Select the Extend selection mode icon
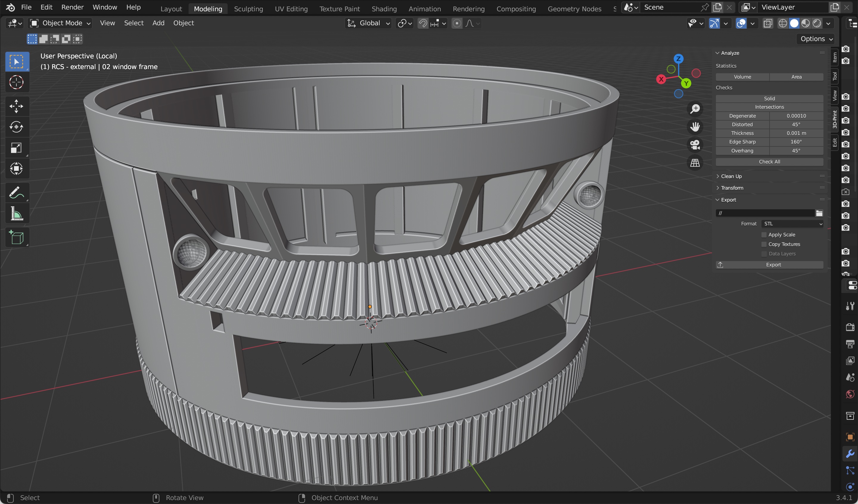Viewport: 858px width, 504px height. 43,39
